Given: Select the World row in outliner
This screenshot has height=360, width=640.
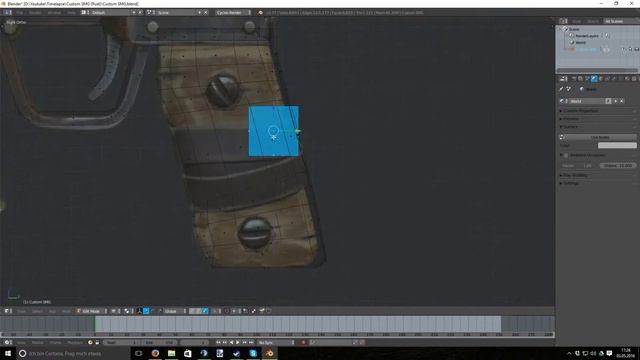Looking at the screenshot, I should tap(580, 42).
